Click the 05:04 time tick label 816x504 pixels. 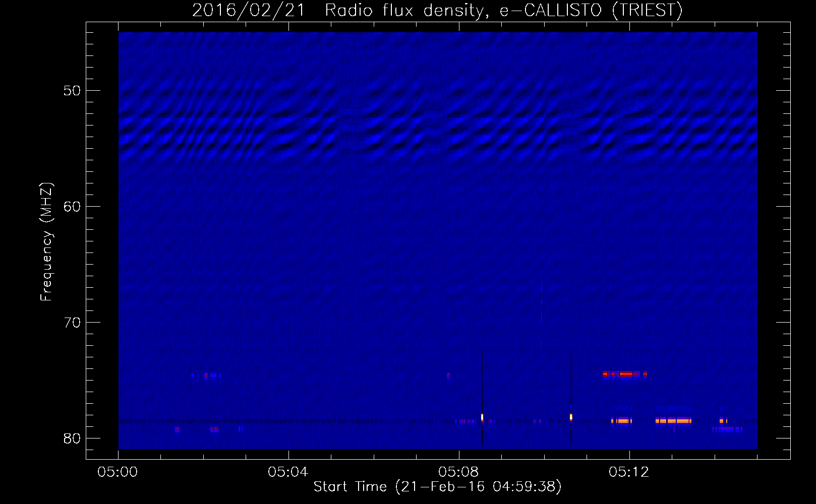click(288, 472)
